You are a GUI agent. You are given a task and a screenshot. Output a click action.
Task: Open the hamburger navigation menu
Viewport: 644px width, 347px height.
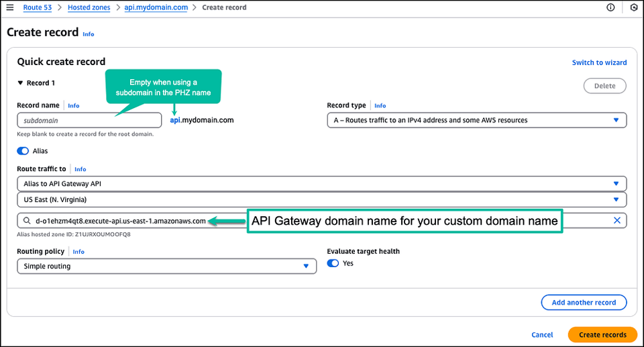coord(10,7)
